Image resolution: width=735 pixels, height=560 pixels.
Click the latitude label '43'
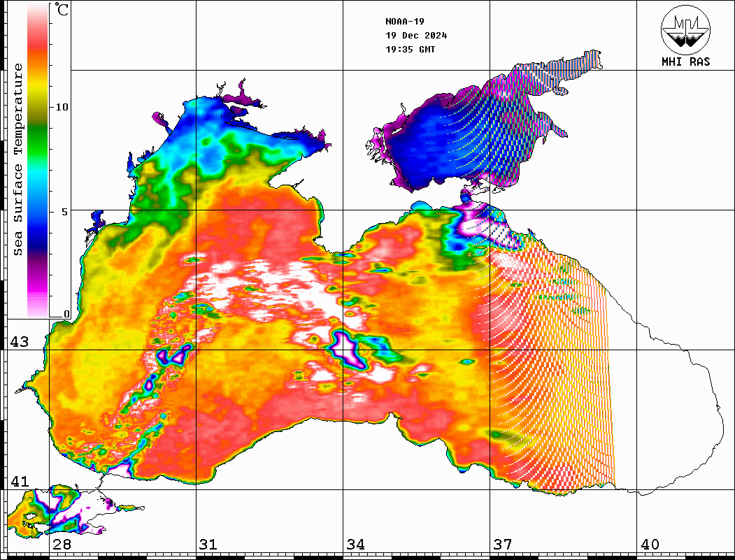[19, 342]
